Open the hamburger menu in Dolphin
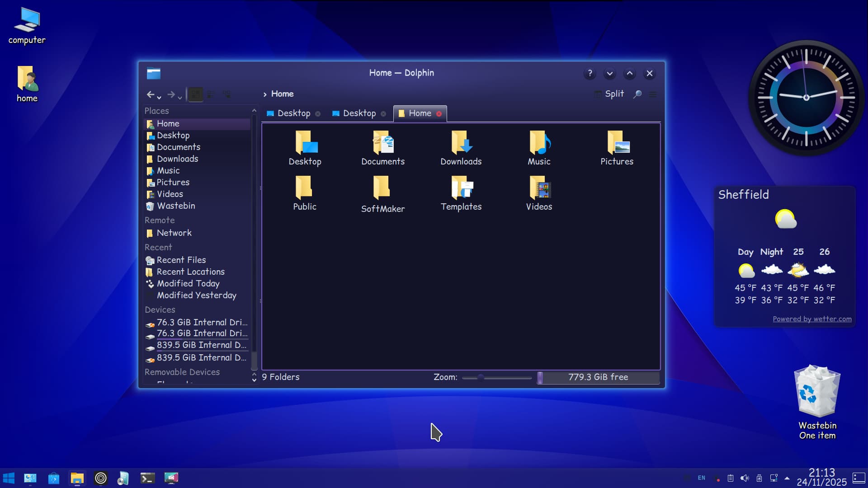Viewport: 868px width, 488px height. coord(653,94)
